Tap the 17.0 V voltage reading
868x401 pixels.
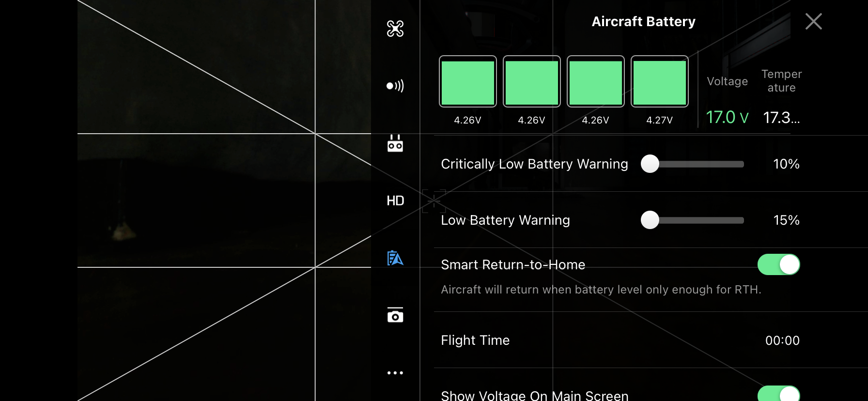click(727, 117)
